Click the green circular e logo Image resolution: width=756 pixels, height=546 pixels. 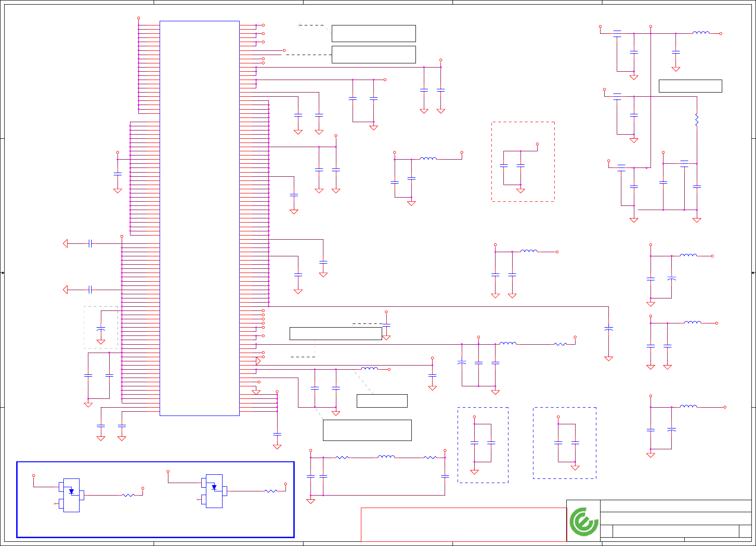[x=583, y=521]
